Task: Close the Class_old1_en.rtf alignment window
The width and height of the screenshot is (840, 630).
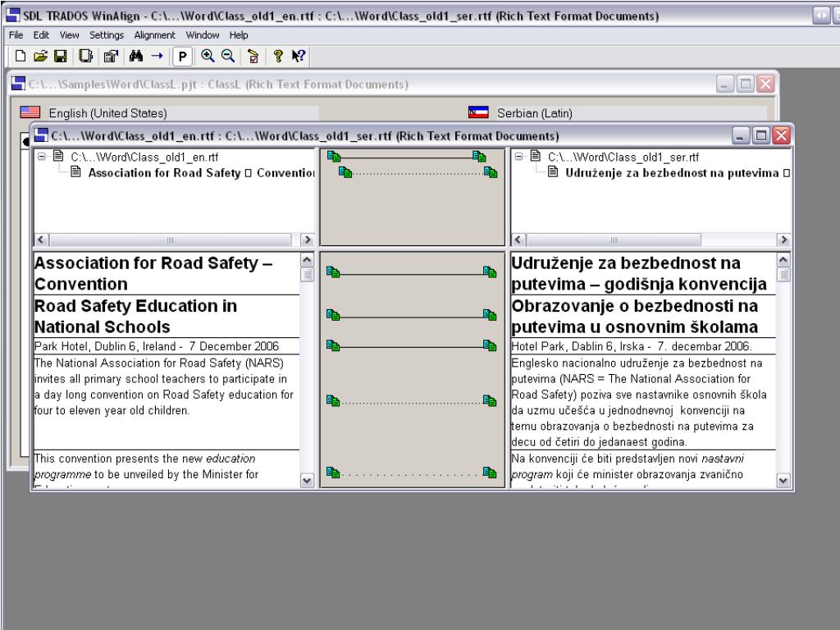Action: pos(781,135)
